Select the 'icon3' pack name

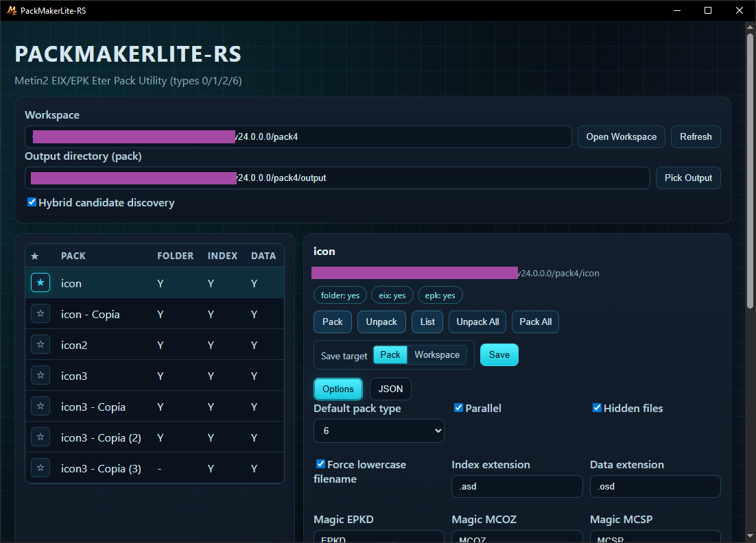point(74,376)
